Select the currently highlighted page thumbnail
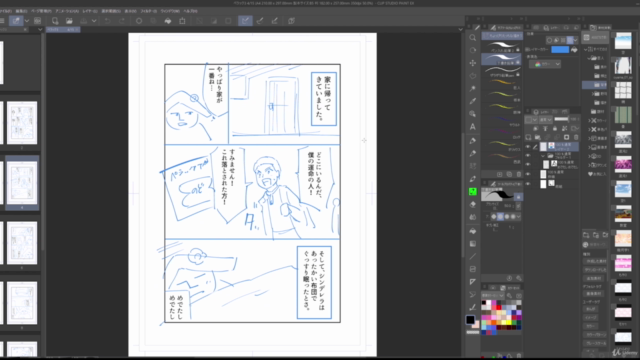This screenshot has width=640, height=360. [x=22, y=182]
